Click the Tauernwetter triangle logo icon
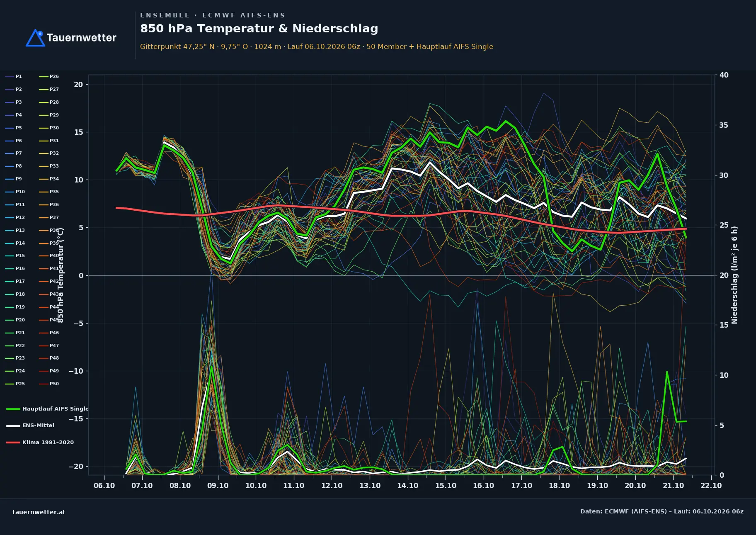756x535 pixels. tap(35, 38)
